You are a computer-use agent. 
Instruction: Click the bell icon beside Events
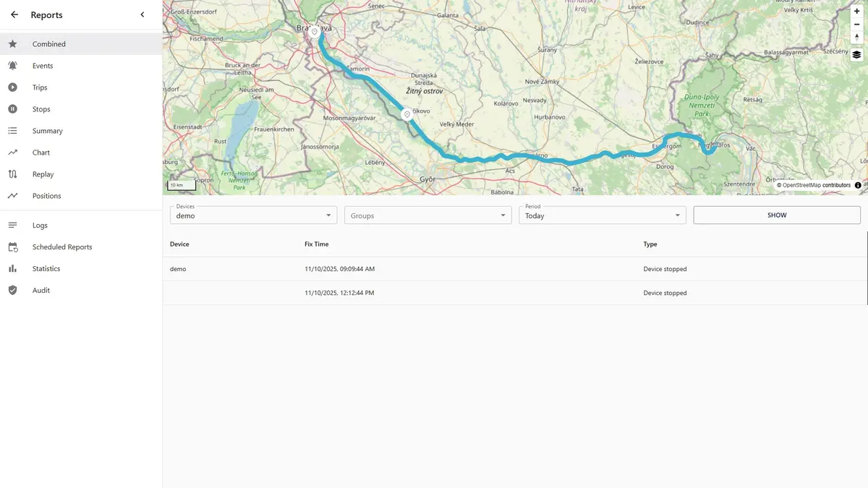(x=12, y=65)
